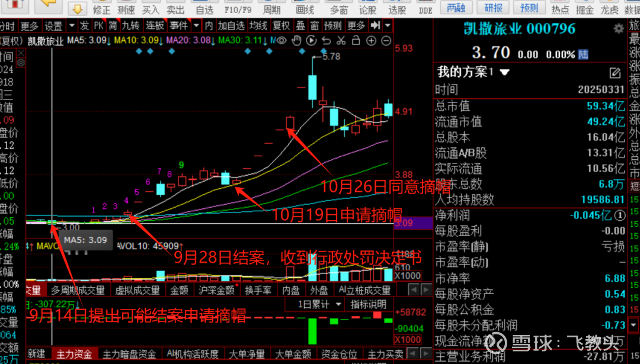Click the 加自选 button
640x364 pixels.
(x=232, y=25)
